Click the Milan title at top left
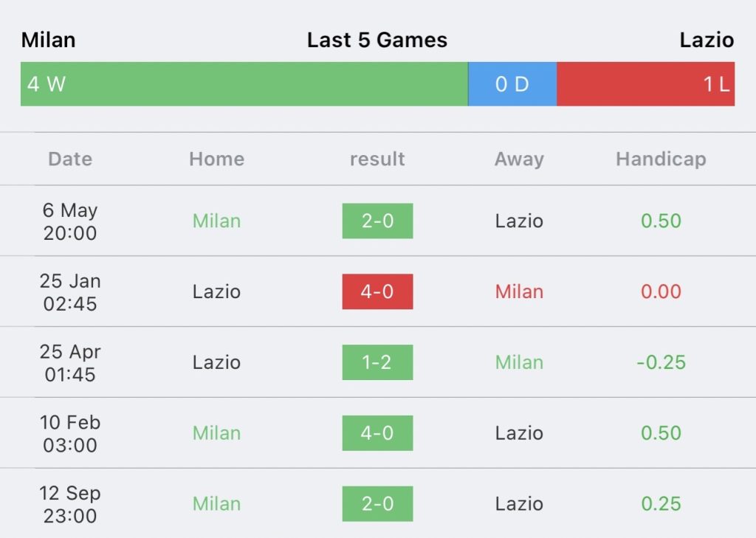 tap(49, 40)
